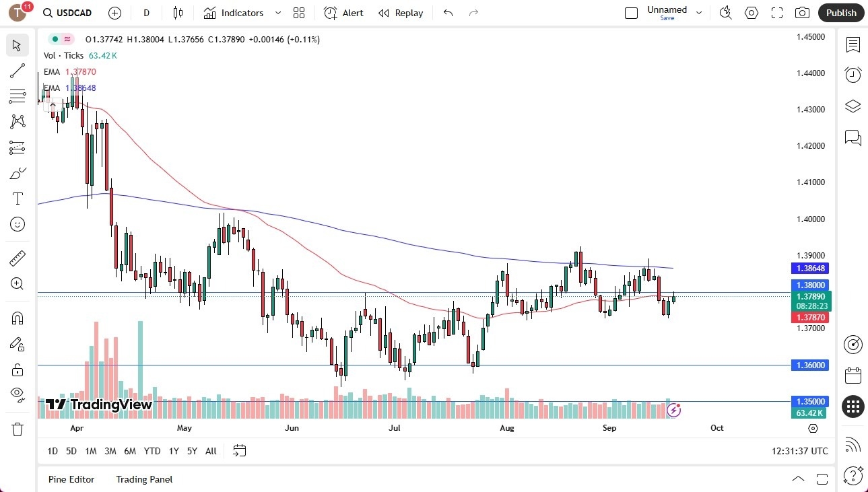The image size is (868, 492).
Task: Open the Fibonacci retracement tool
Action: tap(17, 96)
